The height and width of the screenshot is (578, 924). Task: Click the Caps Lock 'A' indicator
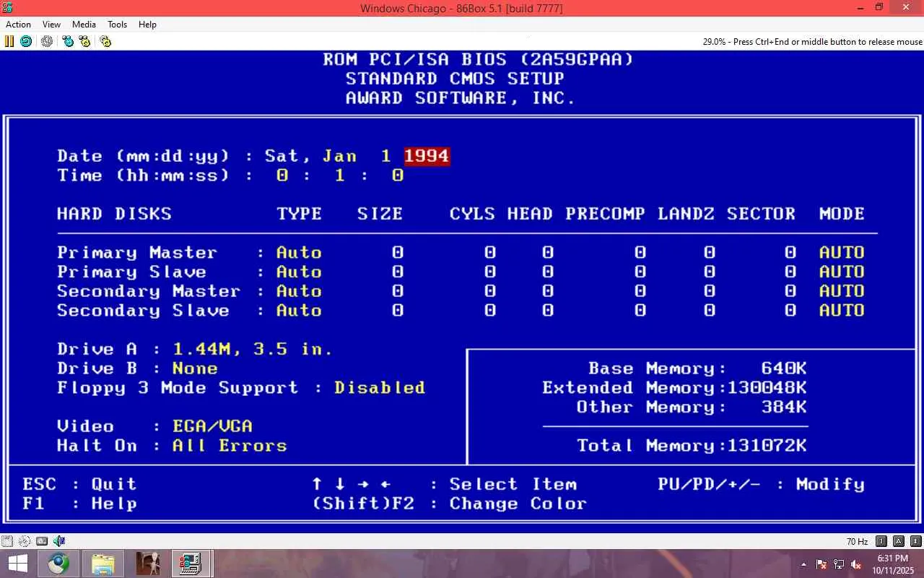coord(899,541)
